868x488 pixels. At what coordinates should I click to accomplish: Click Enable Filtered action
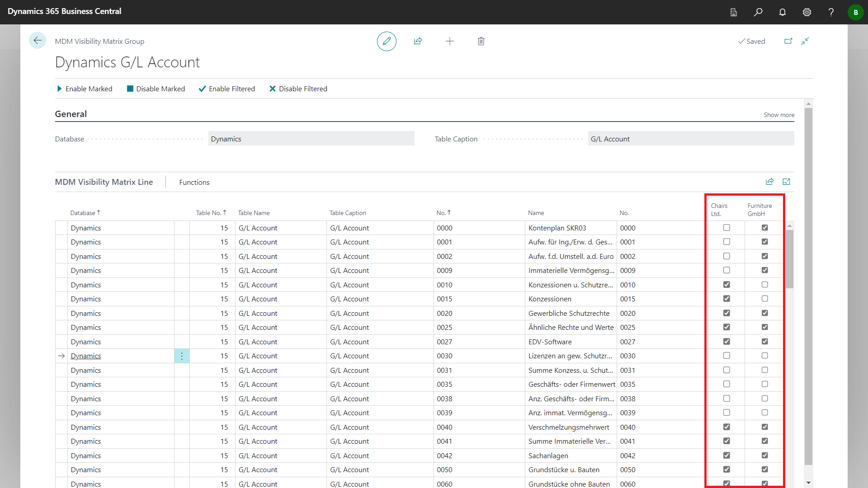point(227,89)
